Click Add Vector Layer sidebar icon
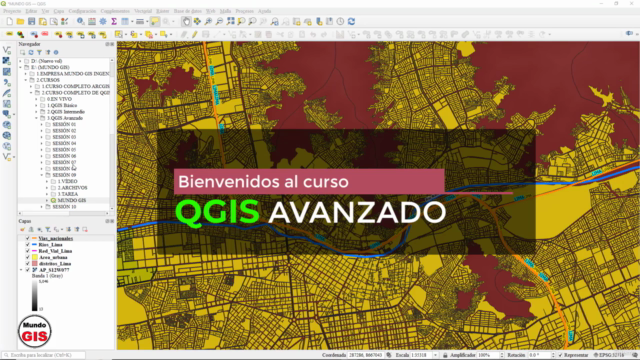This screenshot has height=360, width=640. pos(7,50)
